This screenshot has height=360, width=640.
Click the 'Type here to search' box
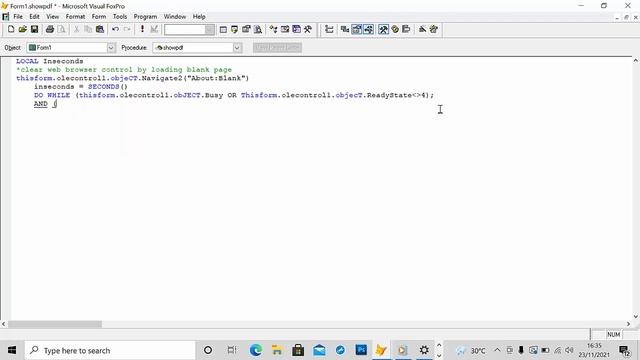[x=110, y=350]
